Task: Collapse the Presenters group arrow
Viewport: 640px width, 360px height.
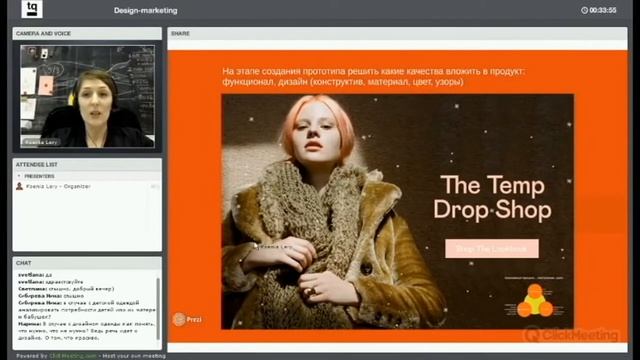Action: click(x=19, y=176)
